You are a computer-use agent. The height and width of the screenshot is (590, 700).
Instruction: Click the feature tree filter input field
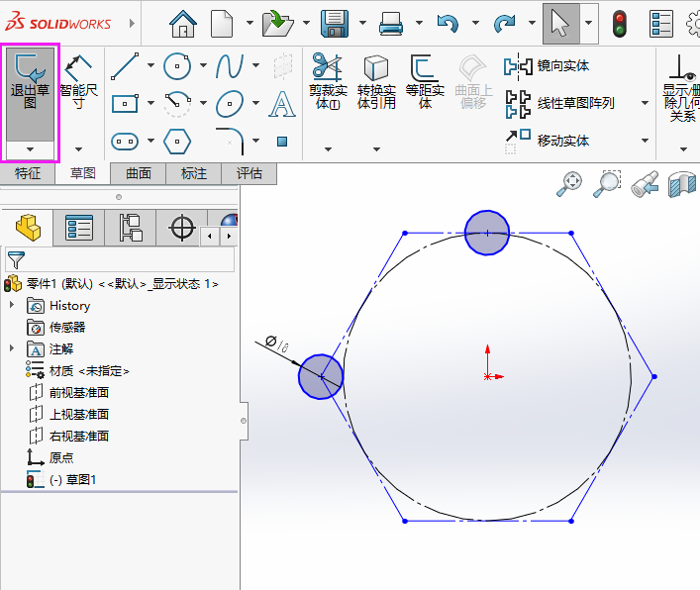tap(120, 259)
